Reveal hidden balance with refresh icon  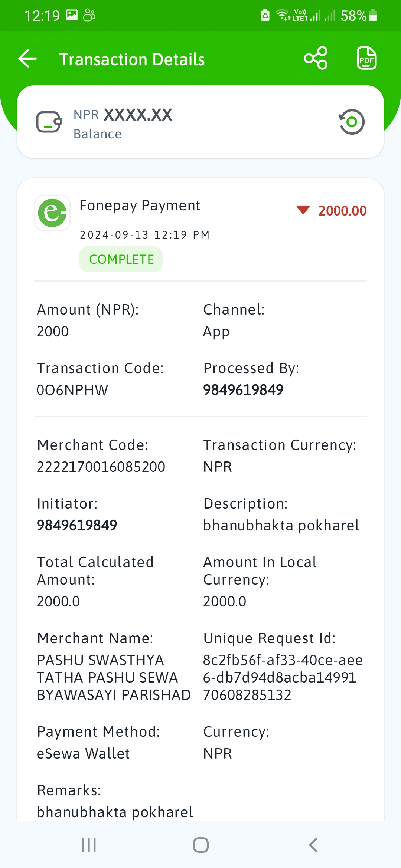pos(352,122)
